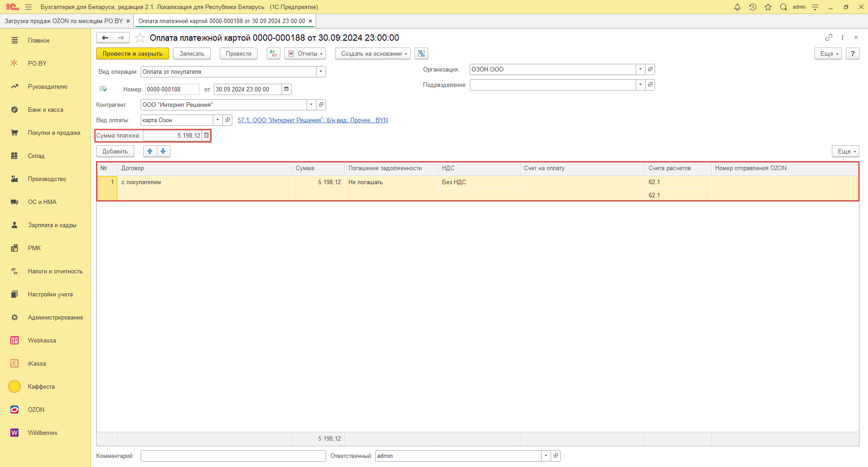
Task: Go back with the left arrow
Action: coord(105,38)
